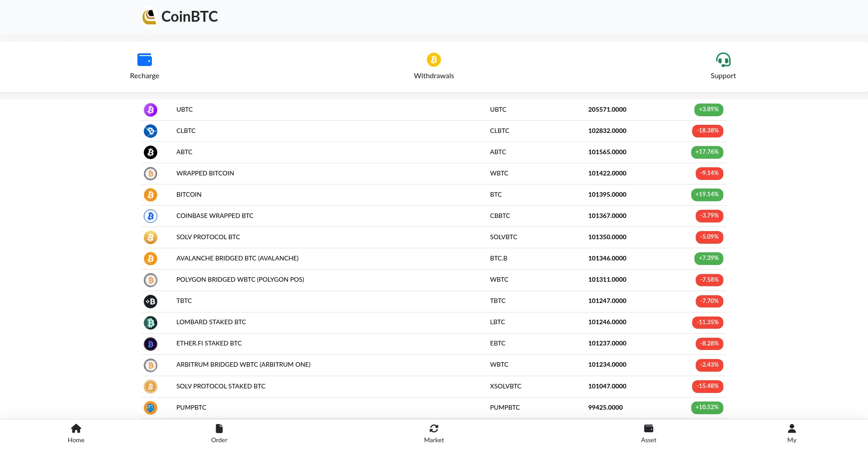This screenshot has width=868, height=449.
Task: Click the price 101395.0000
Action: (607, 194)
